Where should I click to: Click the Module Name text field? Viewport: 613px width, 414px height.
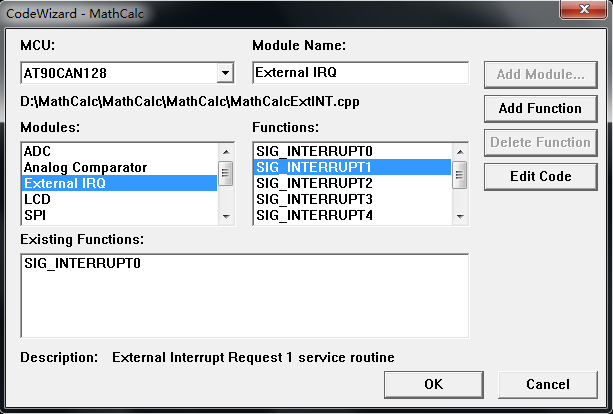(x=359, y=73)
